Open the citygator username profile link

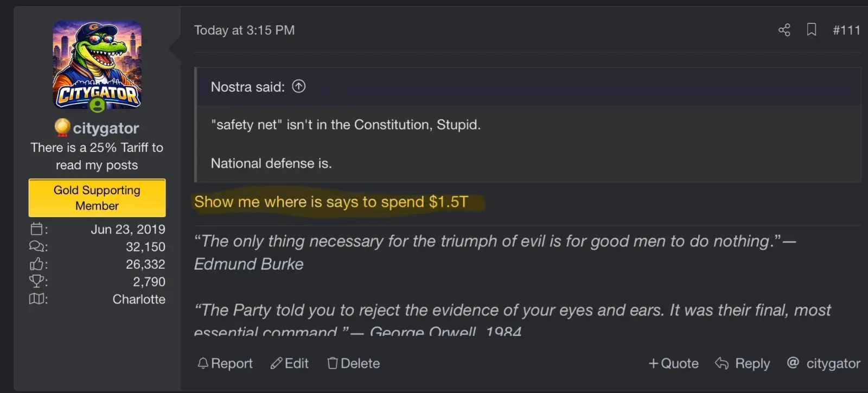[x=106, y=128]
